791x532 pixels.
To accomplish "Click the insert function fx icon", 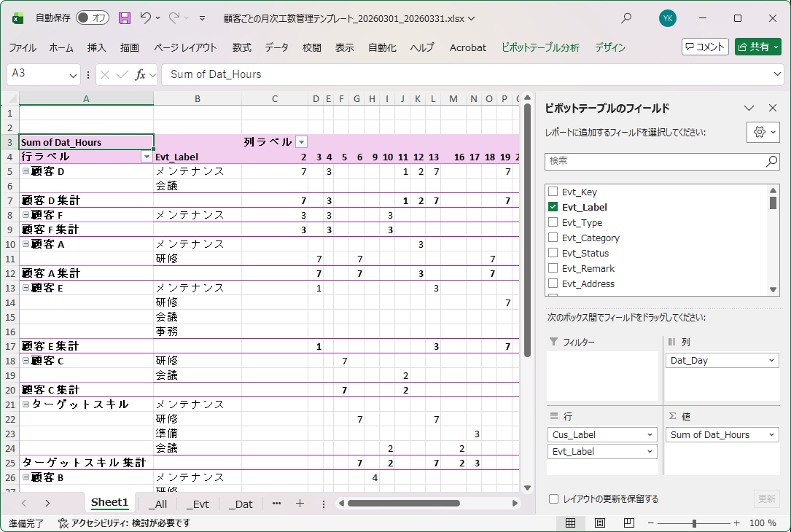I will click(x=141, y=74).
